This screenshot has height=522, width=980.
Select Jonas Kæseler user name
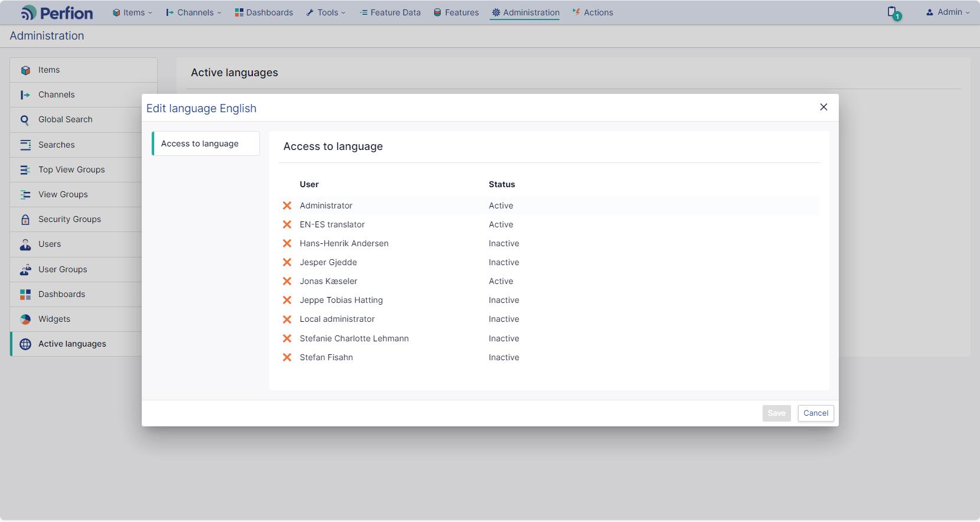coord(328,281)
